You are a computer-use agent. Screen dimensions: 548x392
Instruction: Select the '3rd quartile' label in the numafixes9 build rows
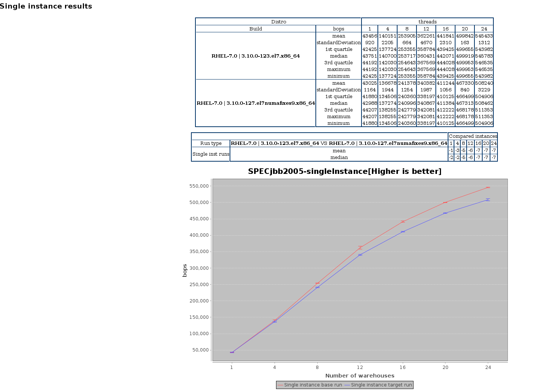(338, 110)
